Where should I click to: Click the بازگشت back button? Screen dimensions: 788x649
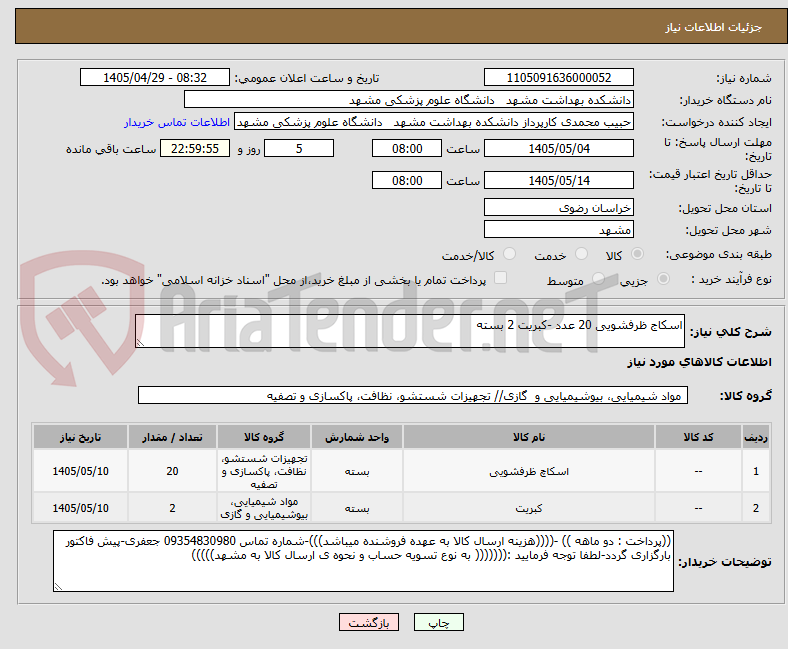pos(369,622)
